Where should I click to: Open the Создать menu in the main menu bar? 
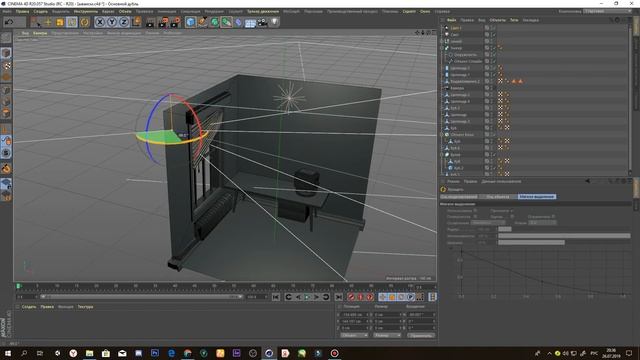coord(40,11)
